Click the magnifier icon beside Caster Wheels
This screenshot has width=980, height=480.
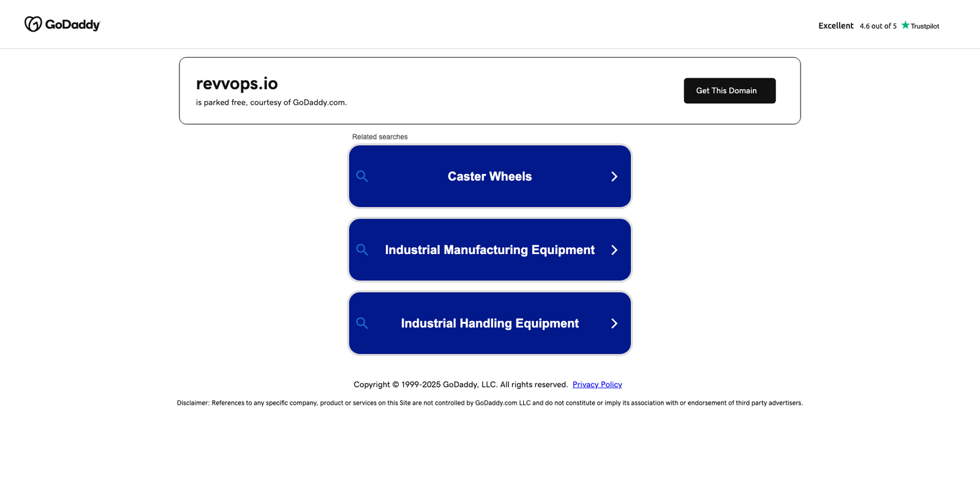[362, 176]
